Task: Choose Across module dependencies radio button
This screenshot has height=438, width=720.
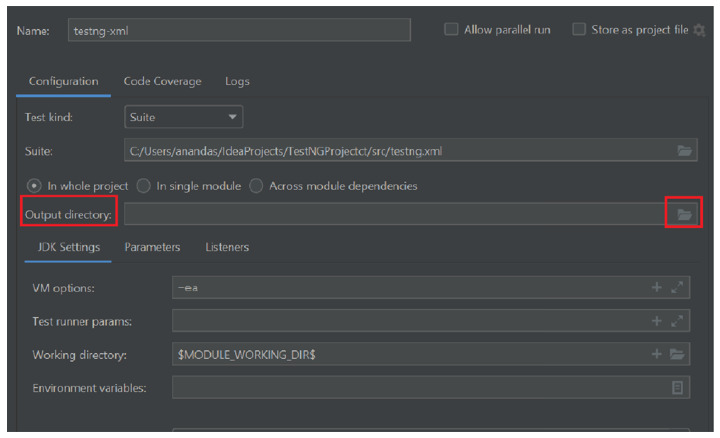Action: click(257, 185)
